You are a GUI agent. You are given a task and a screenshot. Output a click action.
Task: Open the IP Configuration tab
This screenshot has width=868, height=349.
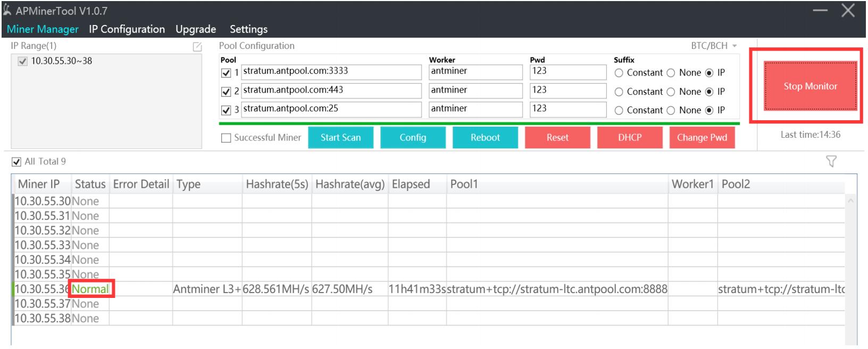pyautogui.click(x=127, y=29)
